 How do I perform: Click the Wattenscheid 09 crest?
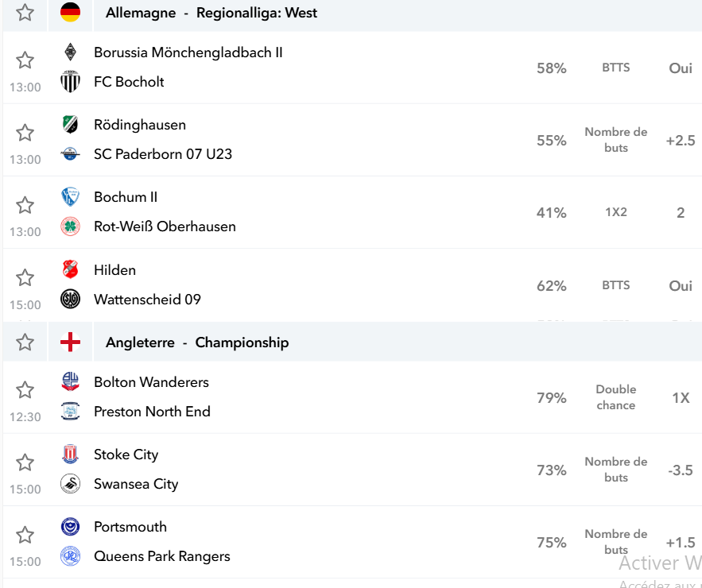(70, 299)
